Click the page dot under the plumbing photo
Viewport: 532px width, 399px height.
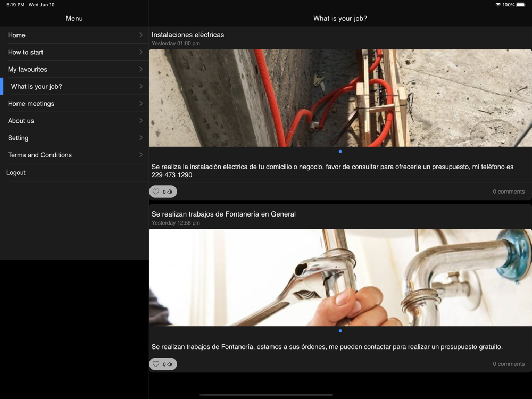340,331
